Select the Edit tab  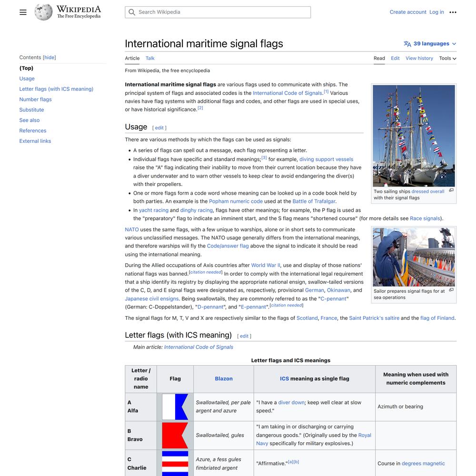coord(395,58)
